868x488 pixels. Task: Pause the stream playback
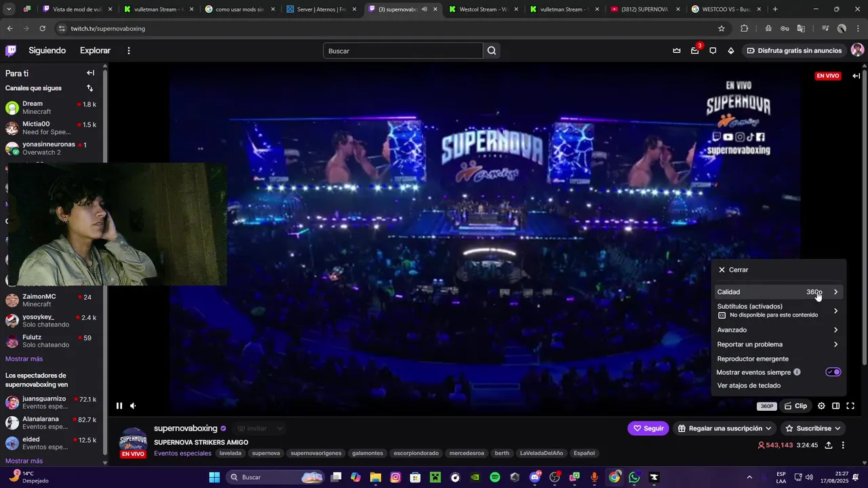click(119, 406)
